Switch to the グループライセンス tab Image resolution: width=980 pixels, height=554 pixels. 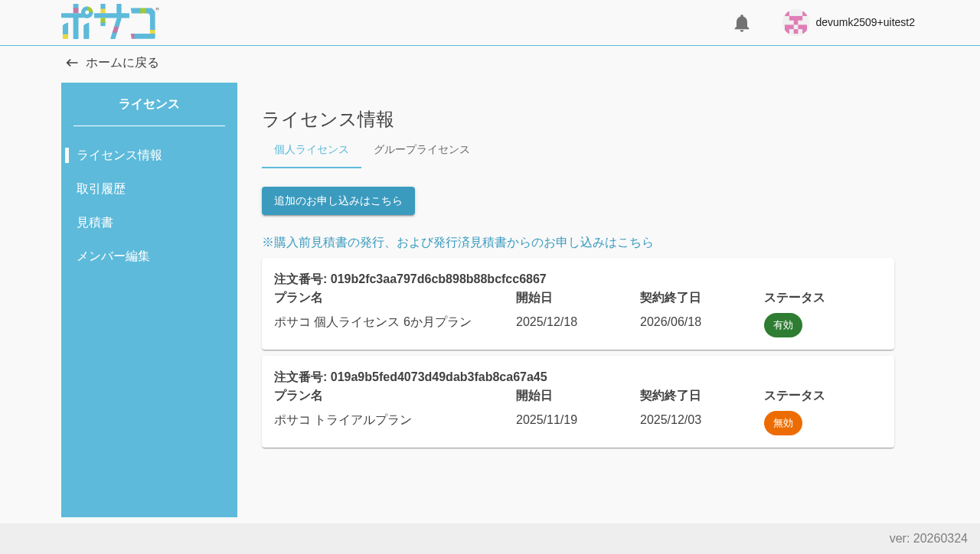(422, 150)
